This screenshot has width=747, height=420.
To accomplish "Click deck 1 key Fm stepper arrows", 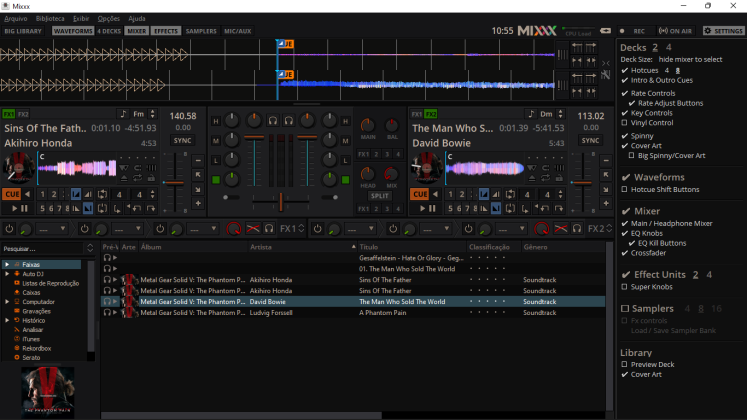I will 152,114.
